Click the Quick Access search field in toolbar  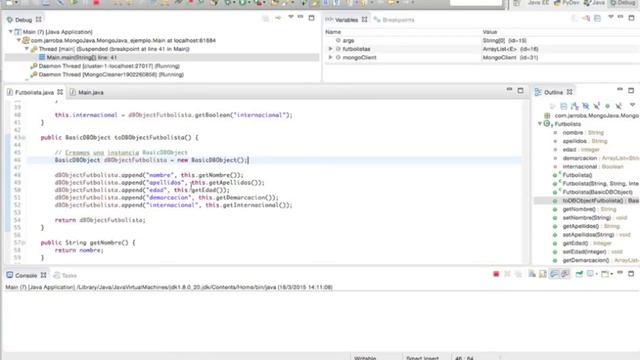pyautogui.click(x=476, y=3)
